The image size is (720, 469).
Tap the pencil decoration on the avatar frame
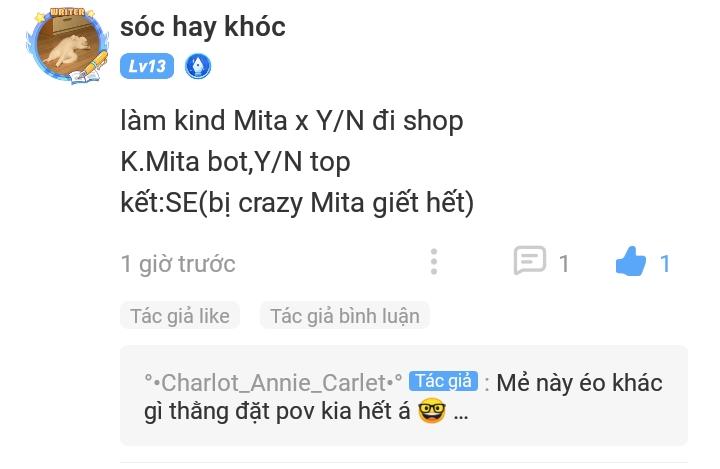95,64
